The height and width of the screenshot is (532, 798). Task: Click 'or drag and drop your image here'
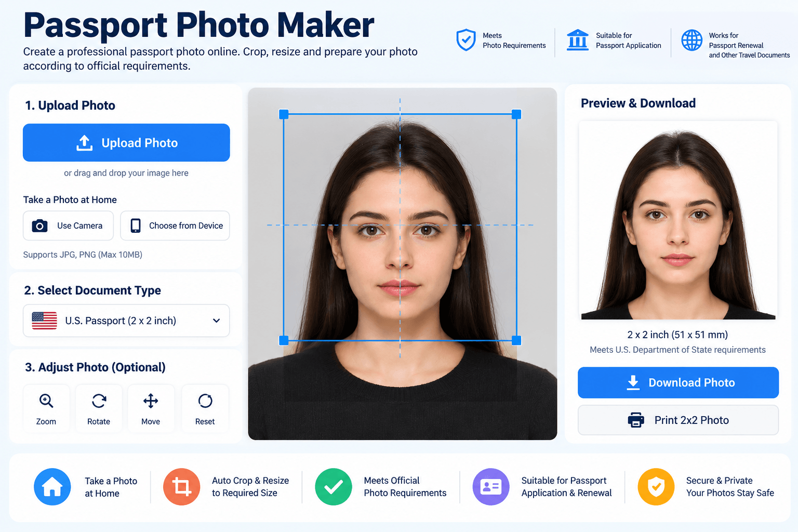pos(126,173)
